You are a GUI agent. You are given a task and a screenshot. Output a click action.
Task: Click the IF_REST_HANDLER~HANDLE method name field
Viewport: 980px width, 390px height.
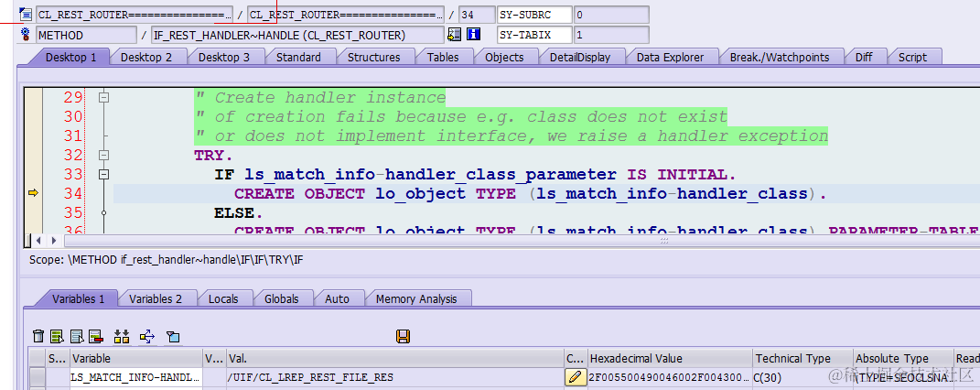tap(297, 35)
